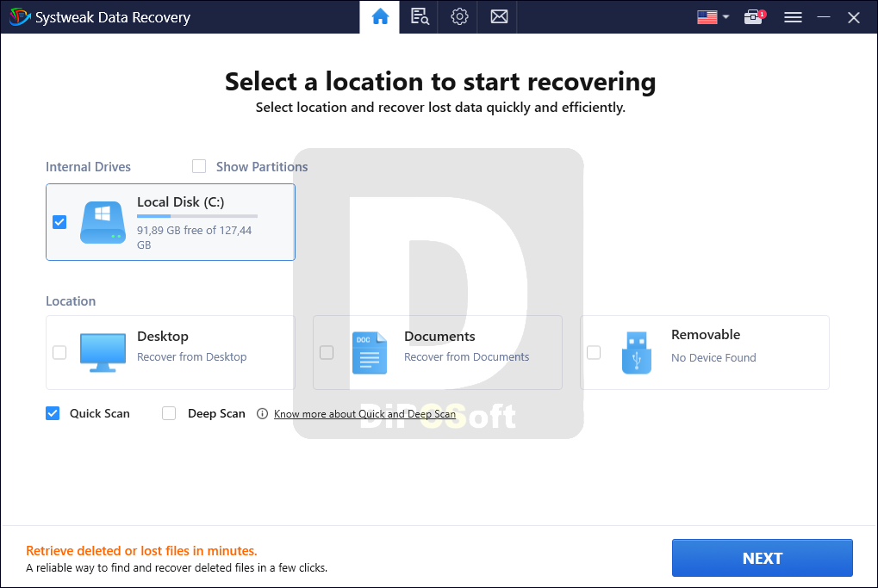
Task: Click the Local Disk usage bar
Action: 197,216
